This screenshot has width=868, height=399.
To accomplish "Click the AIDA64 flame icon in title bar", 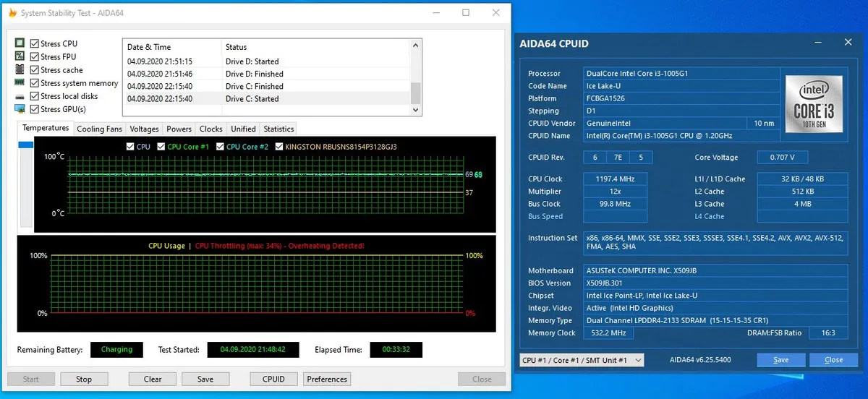I will 12,13.
